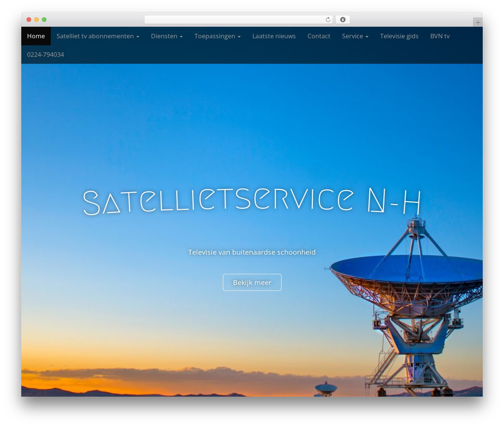Screen dimensions: 504x427
Task: Call the 0224-794034 phone number link
Action: point(45,55)
